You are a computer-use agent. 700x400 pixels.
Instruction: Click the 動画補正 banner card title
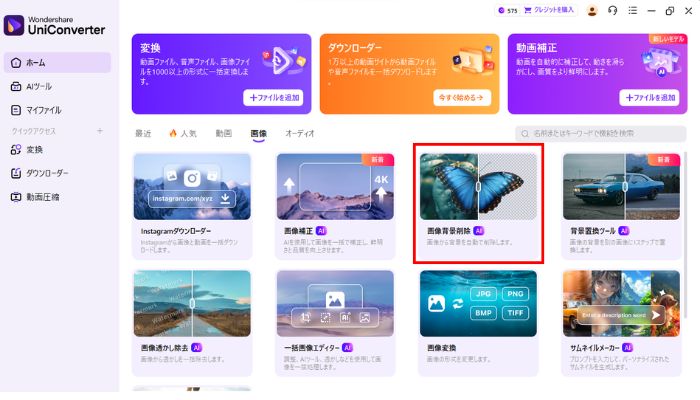pos(536,48)
